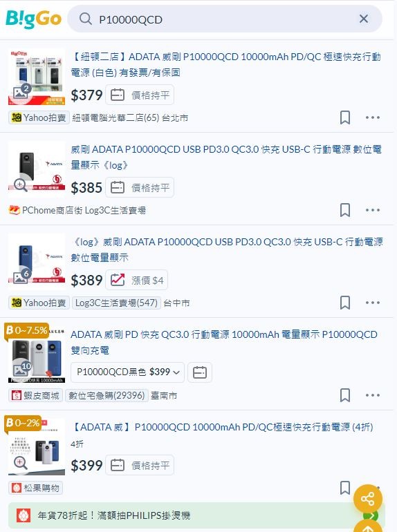Bookmark the $389 Log3C Yahoo listing
The width and height of the screenshot is (397, 532).
pyautogui.click(x=345, y=303)
